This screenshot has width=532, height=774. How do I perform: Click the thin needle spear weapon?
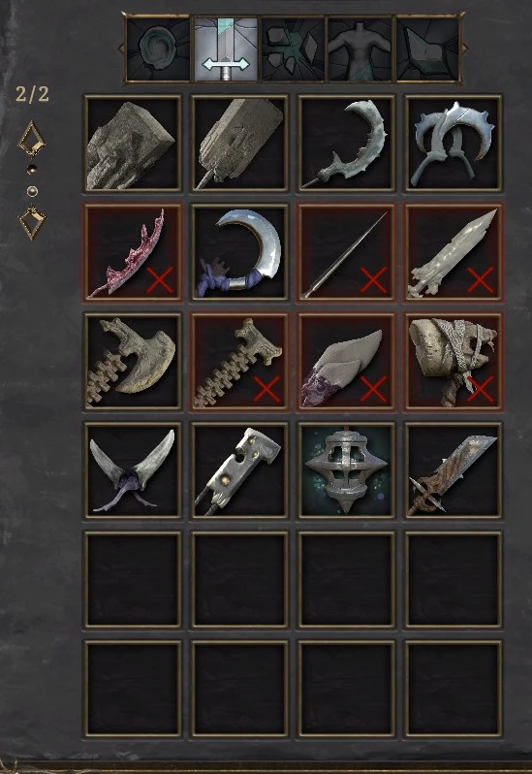pos(347,252)
